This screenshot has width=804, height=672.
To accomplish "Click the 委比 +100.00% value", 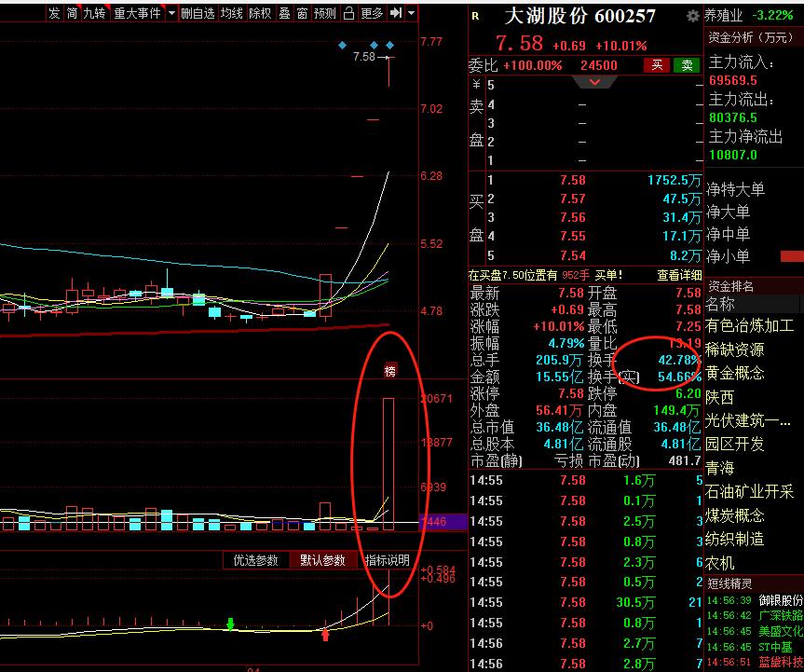I will (x=533, y=65).
